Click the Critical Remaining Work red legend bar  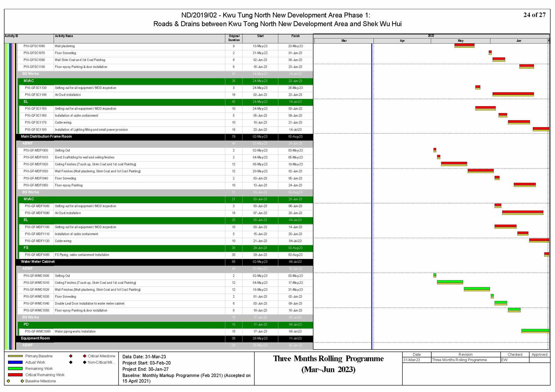pos(15,375)
